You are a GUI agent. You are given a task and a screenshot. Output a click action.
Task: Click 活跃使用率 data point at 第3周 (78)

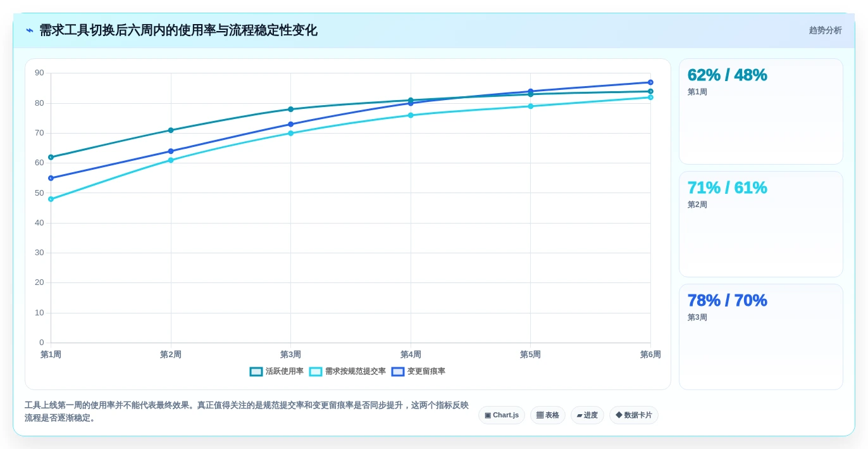click(x=290, y=109)
